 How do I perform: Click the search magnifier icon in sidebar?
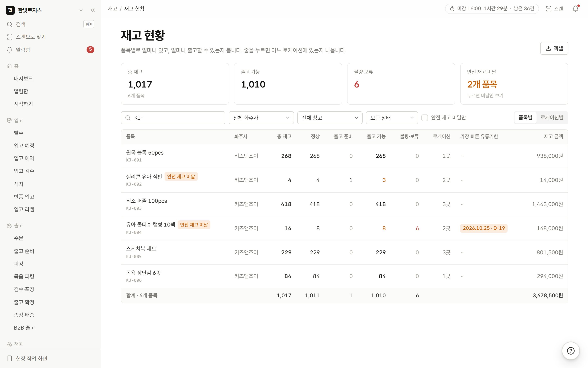[9, 24]
